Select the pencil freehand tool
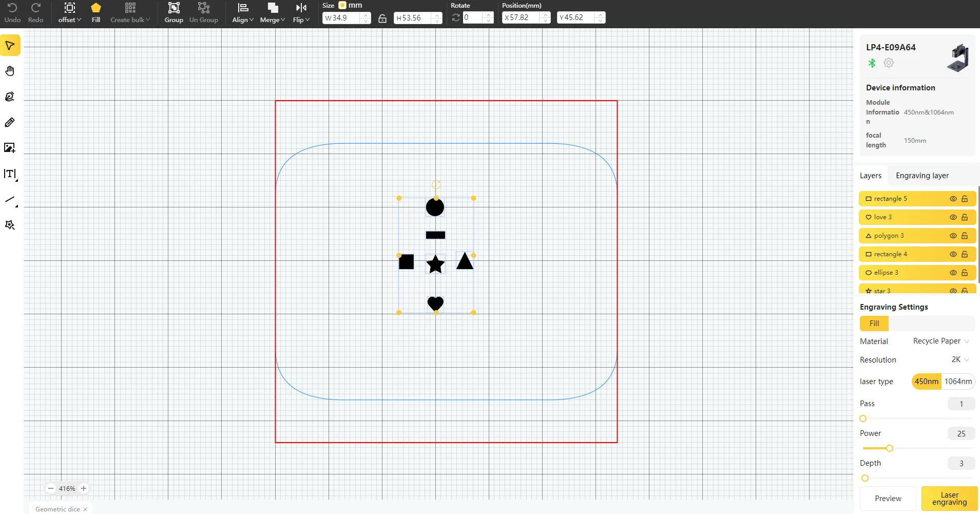Viewport: 980px width, 514px height. point(10,122)
